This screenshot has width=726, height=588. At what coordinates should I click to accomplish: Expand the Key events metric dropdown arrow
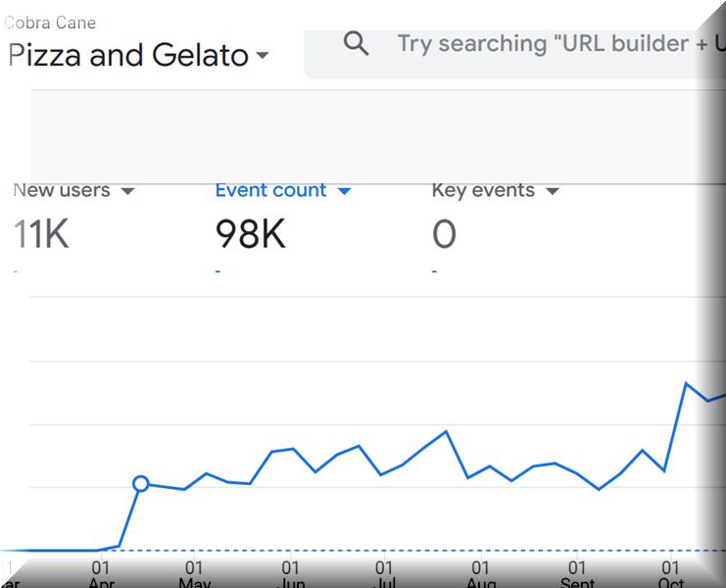pos(553,191)
